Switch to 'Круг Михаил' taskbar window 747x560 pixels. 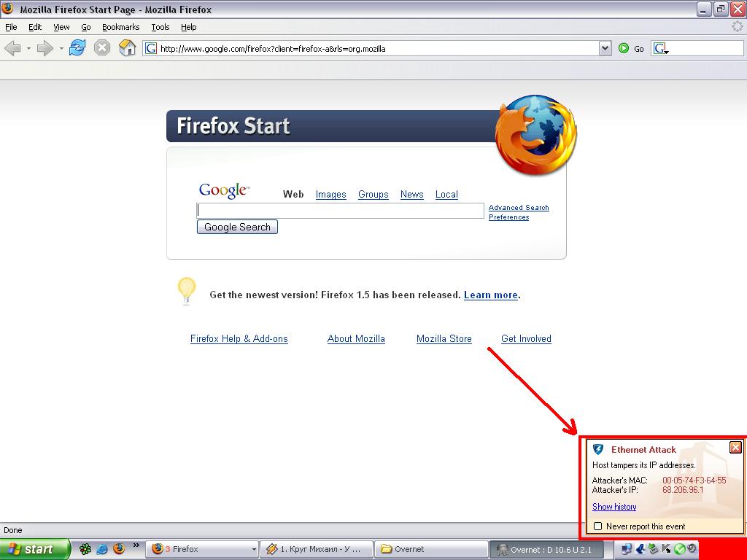coord(317,549)
